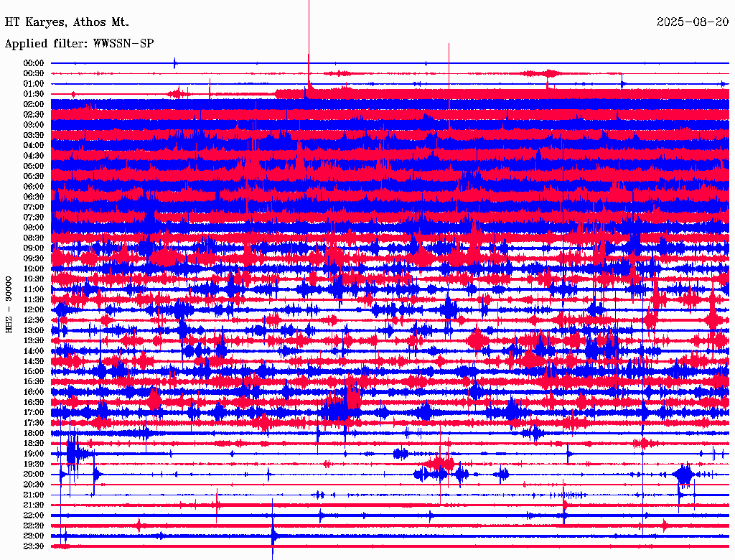735x560 pixels.
Task: Select the 09:30 time row label
Action: pyautogui.click(x=34, y=258)
